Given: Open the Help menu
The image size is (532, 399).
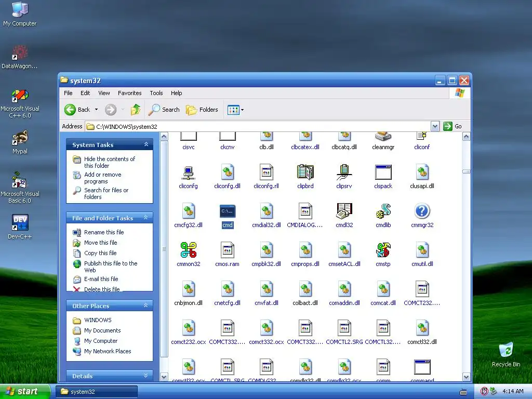Looking at the screenshot, I should coord(177,93).
